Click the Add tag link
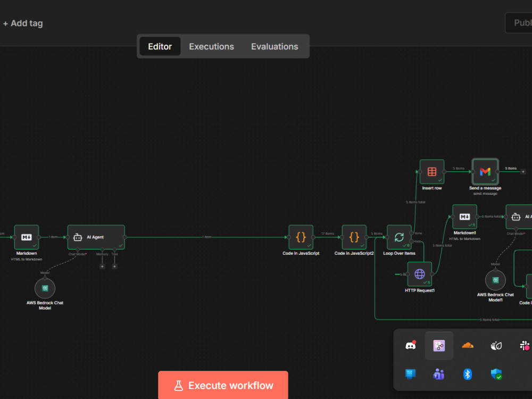The height and width of the screenshot is (399, 532). [x=23, y=23]
